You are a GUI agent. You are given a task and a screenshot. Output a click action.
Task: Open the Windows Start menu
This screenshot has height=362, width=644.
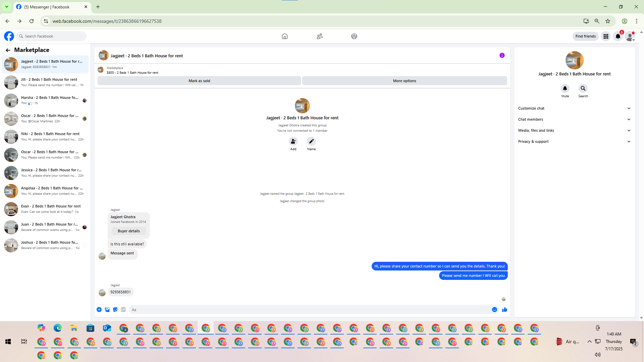[8, 342]
